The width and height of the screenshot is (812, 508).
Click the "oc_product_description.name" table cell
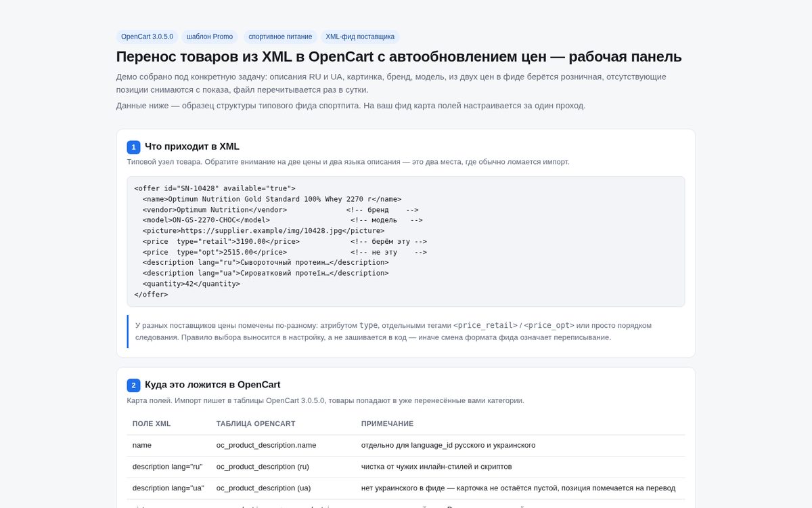266,445
